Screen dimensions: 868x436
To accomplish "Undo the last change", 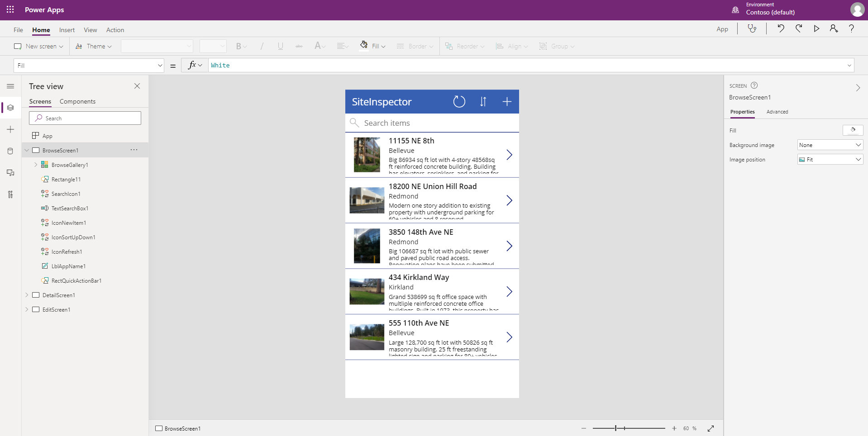I will pos(781,28).
